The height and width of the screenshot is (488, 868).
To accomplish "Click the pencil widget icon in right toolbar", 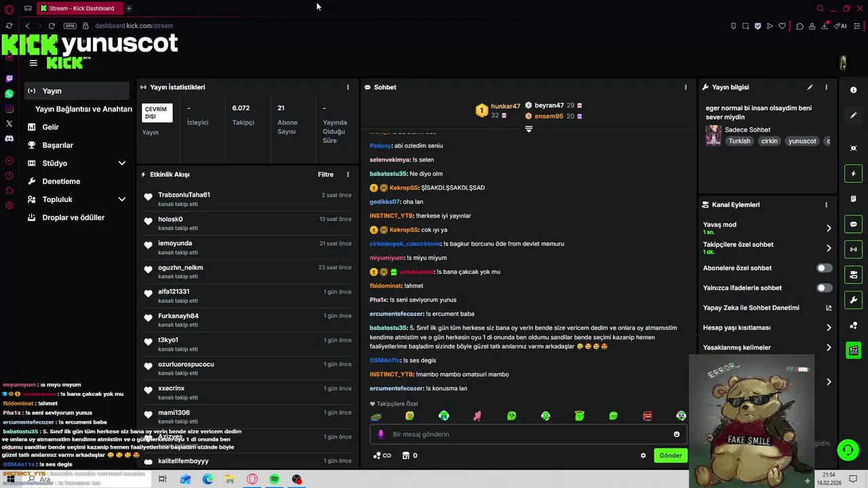I will (x=853, y=115).
